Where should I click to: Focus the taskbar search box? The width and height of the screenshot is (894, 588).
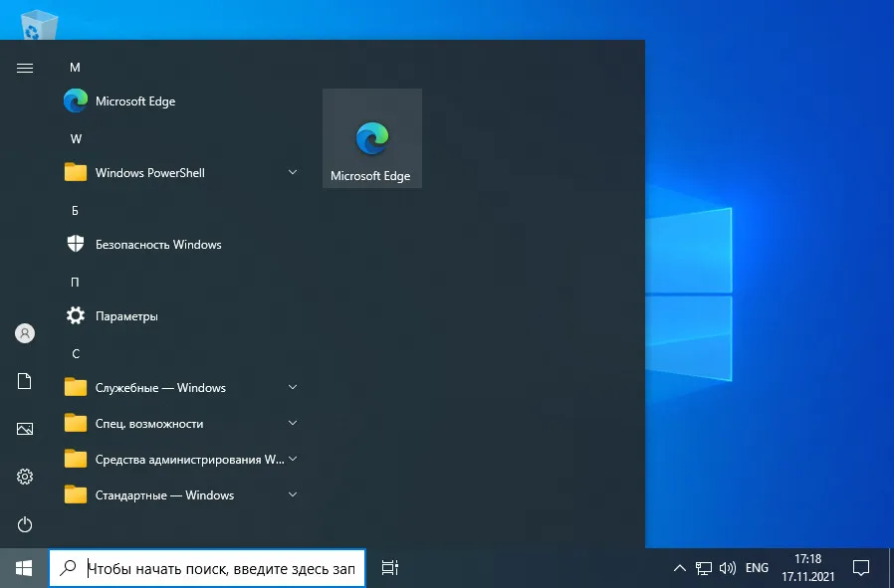click(x=207, y=568)
